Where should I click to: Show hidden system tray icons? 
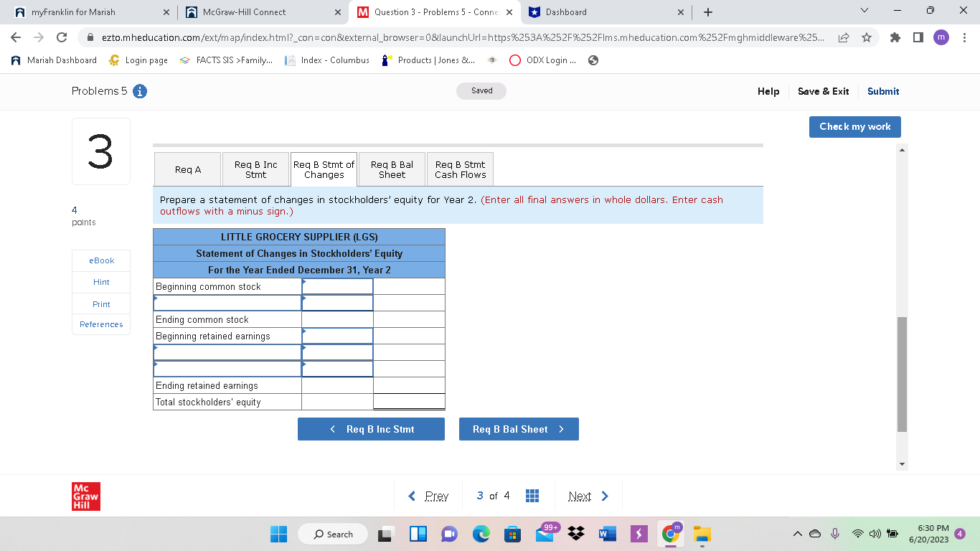pyautogui.click(x=798, y=534)
